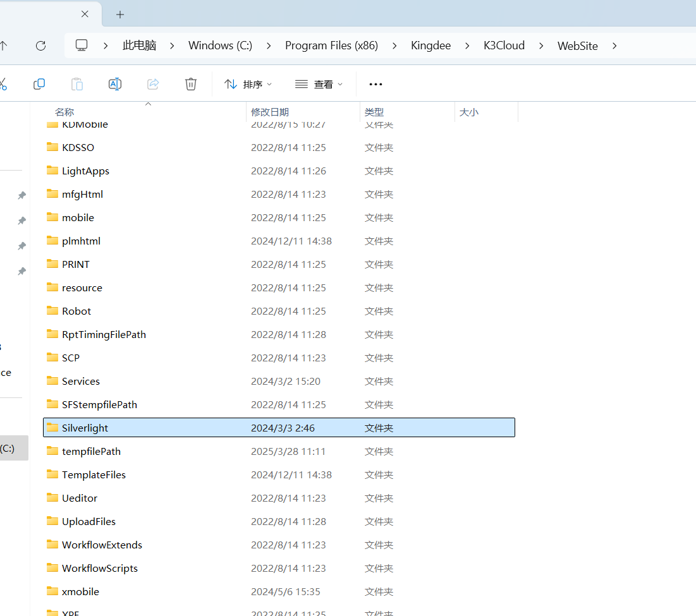Select the TemplateFiles folder name

pyautogui.click(x=94, y=474)
